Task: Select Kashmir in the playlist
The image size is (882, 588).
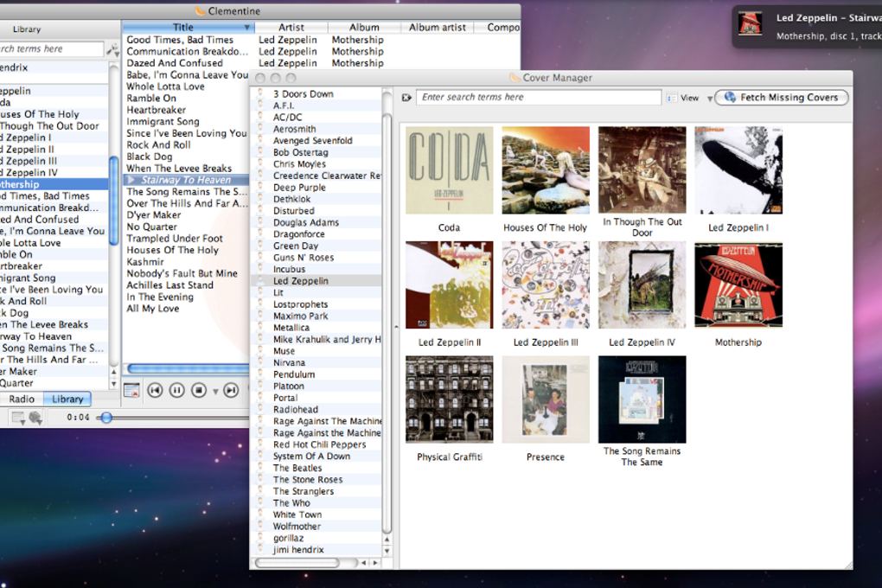Action: pos(145,262)
